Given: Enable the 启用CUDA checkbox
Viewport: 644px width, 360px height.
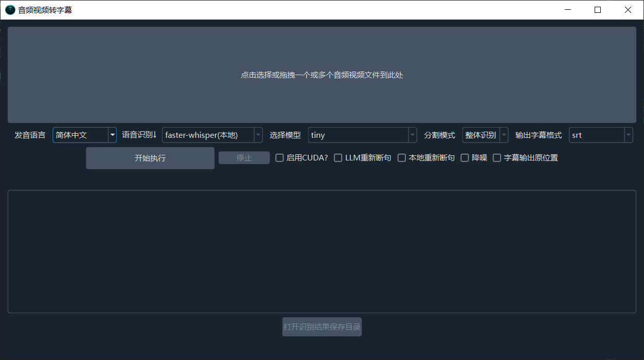Looking at the screenshot, I should point(279,157).
